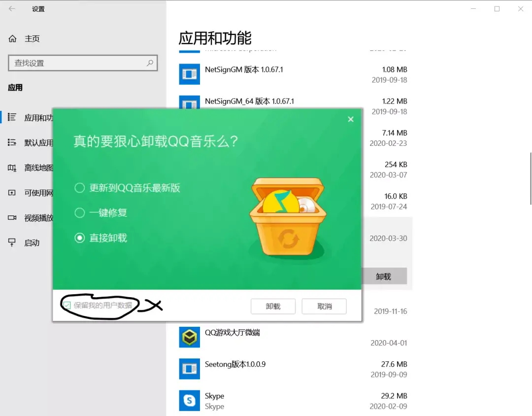Click the NetSignGM_64 app icon

click(x=189, y=102)
